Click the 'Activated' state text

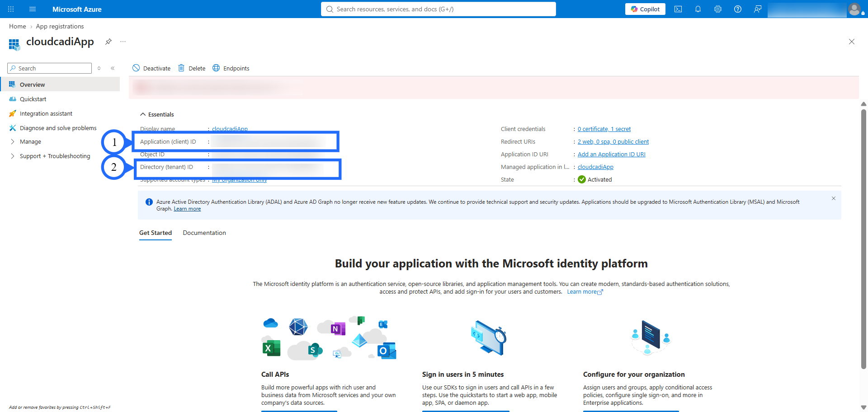600,180
